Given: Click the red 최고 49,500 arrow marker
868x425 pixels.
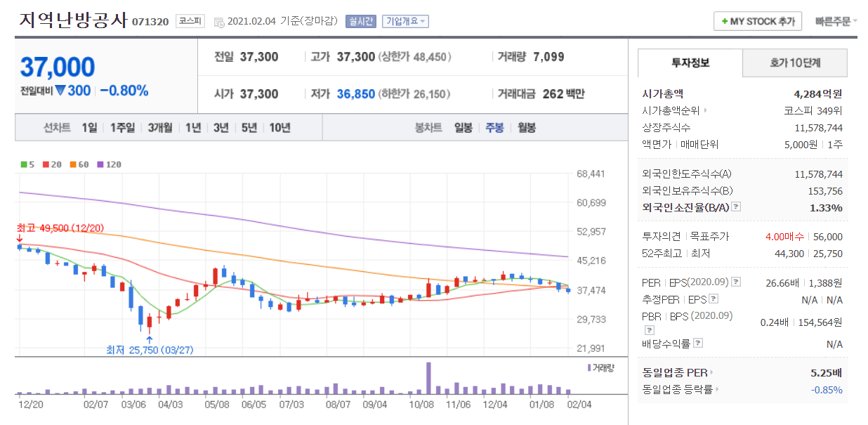Looking at the screenshot, I should (x=19, y=239).
